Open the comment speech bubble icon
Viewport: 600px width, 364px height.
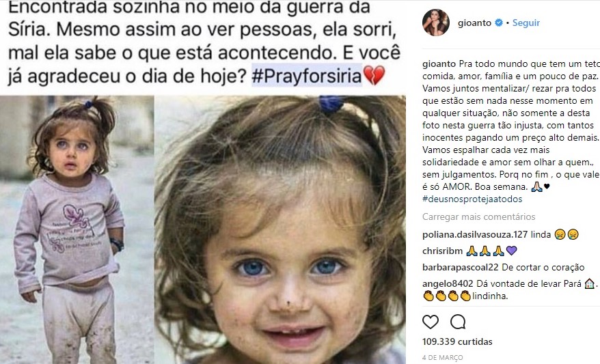(x=458, y=322)
